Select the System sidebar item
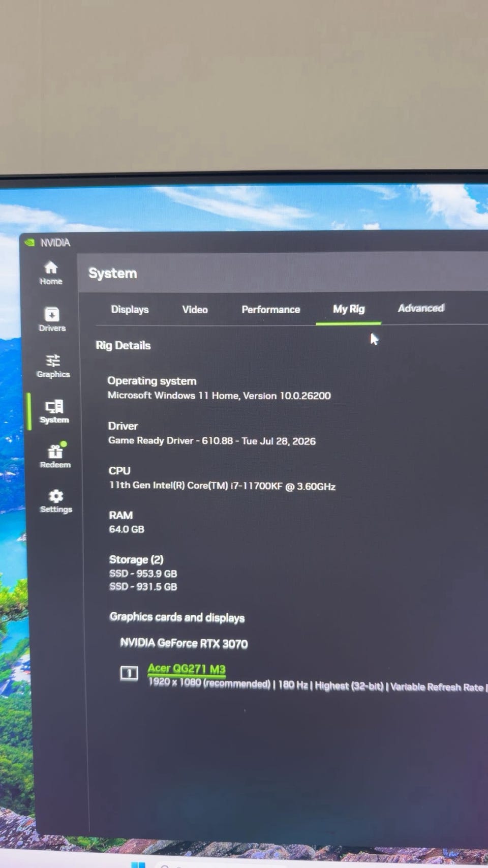Viewport: 488px width, 868px height. [x=54, y=411]
